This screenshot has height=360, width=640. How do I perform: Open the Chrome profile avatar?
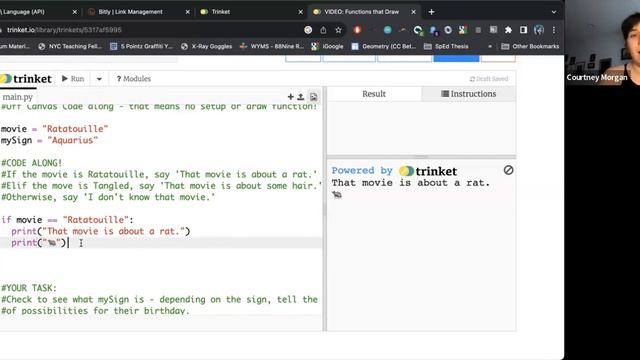click(x=539, y=30)
